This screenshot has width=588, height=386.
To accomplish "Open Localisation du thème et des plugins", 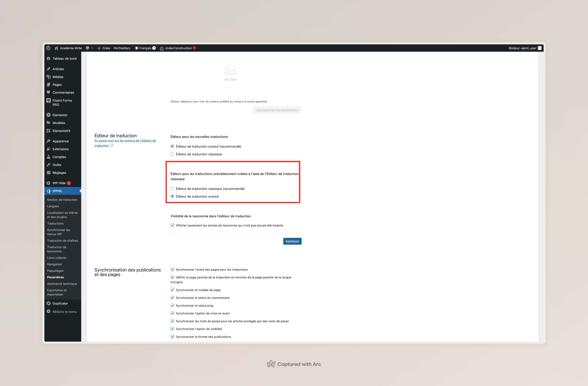I will coord(62,215).
